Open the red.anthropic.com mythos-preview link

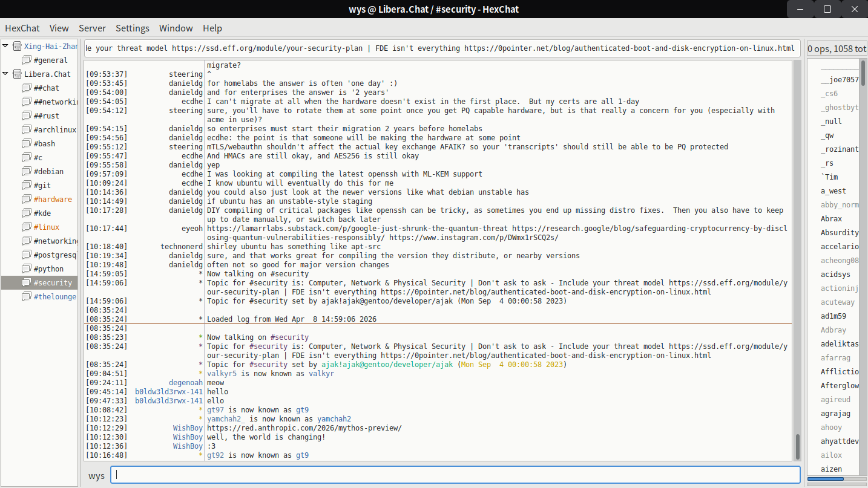(304, 428)
